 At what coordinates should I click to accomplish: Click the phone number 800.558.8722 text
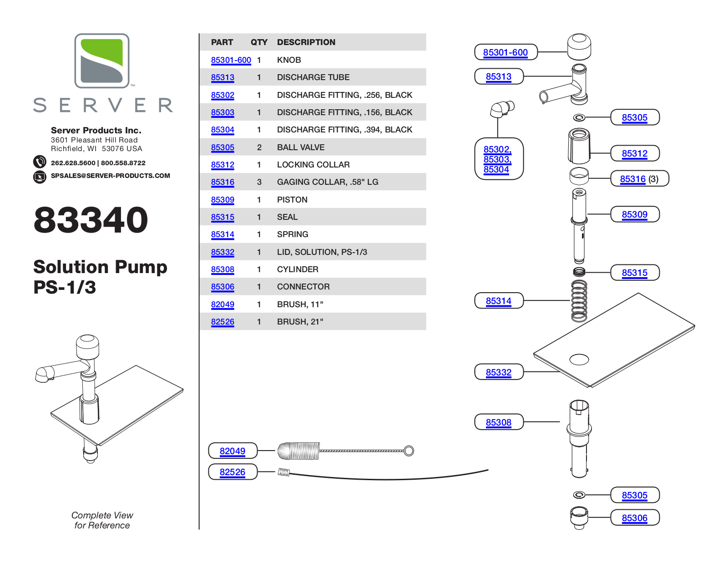[x=123, y=163]
